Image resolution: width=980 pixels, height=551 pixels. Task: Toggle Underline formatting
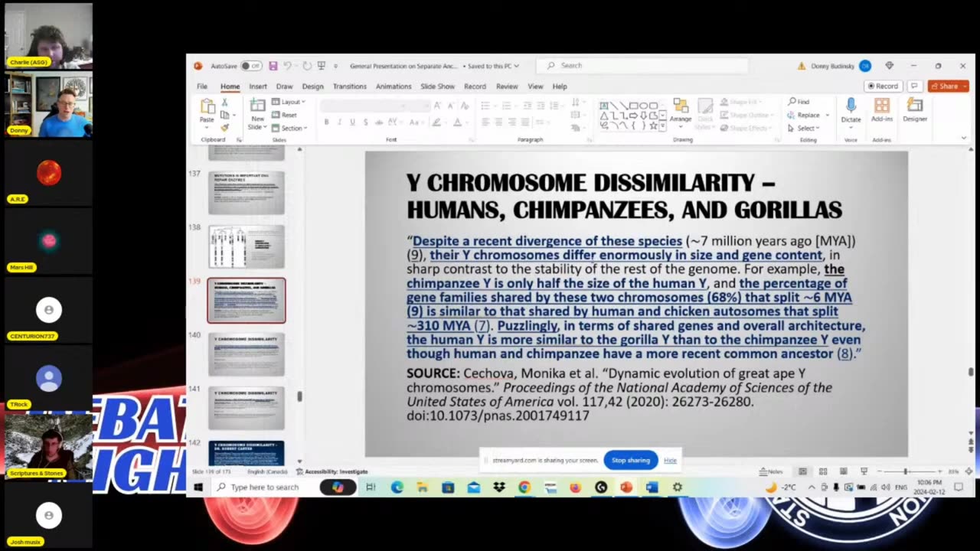click(352, 122)
